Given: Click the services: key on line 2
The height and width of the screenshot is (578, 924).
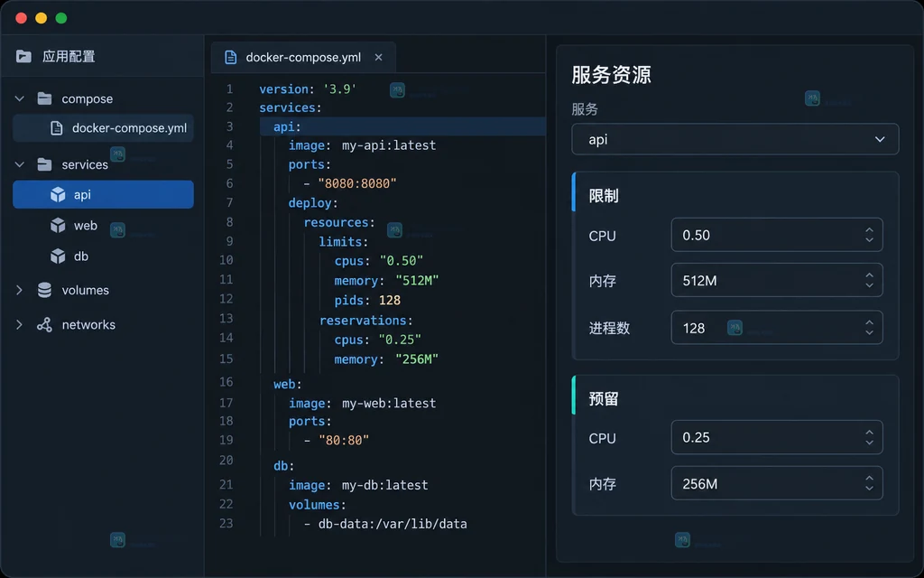Looking at the screenshot, I should (290, 108).
